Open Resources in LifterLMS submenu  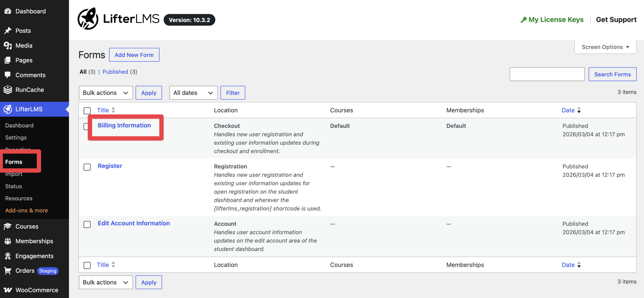[x=19, y=198]
